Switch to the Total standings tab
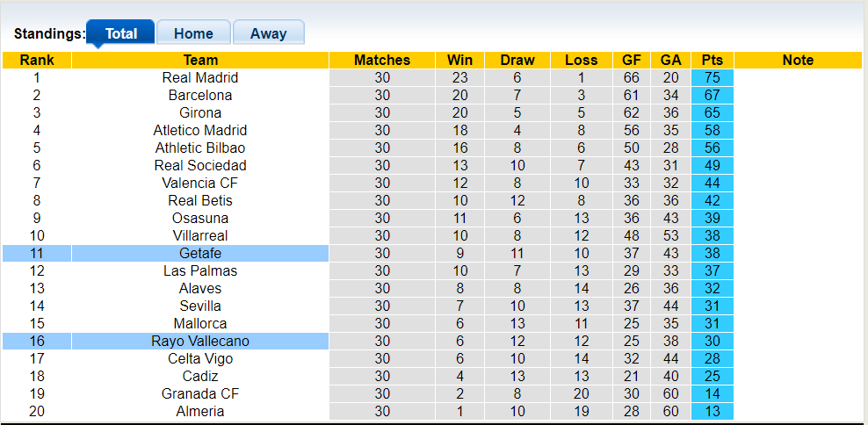 click(120, 33)
